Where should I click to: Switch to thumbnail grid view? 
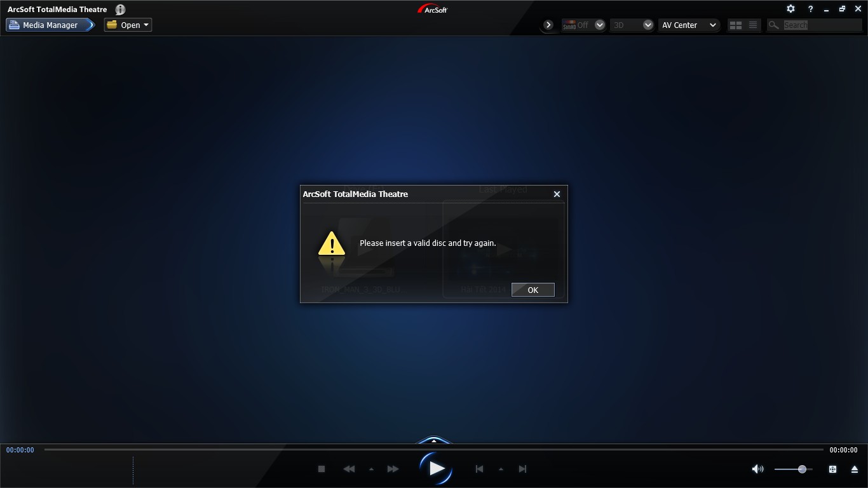(x=736, y=25)
